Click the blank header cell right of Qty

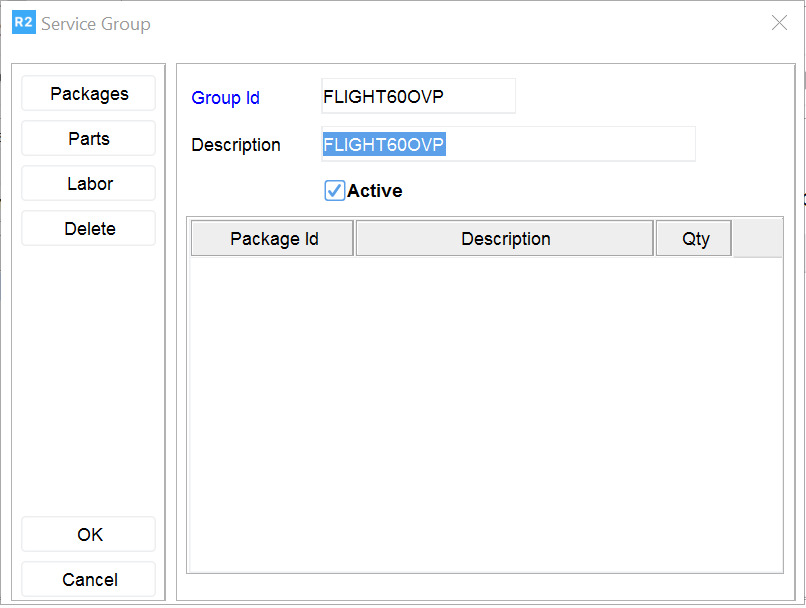click(757, 239)
